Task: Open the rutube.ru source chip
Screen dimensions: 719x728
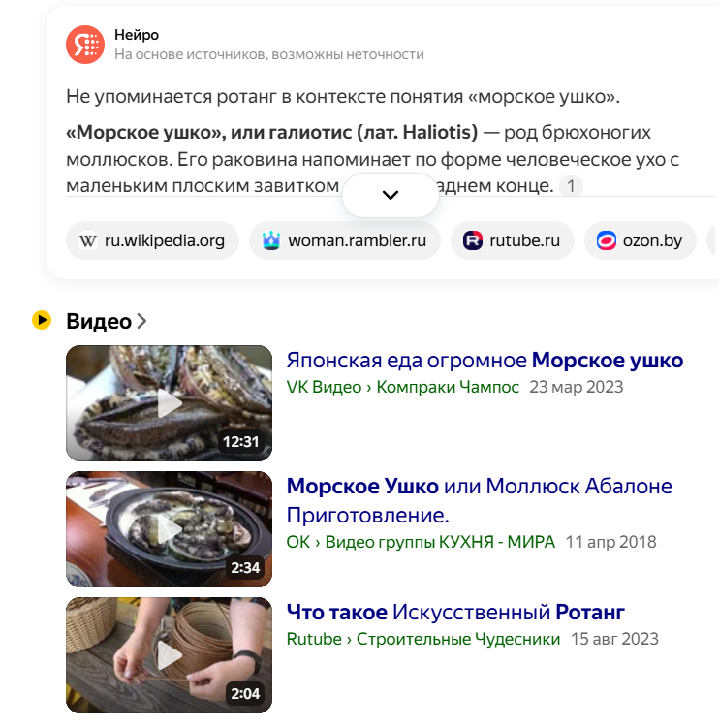Action: pos(513,240)
